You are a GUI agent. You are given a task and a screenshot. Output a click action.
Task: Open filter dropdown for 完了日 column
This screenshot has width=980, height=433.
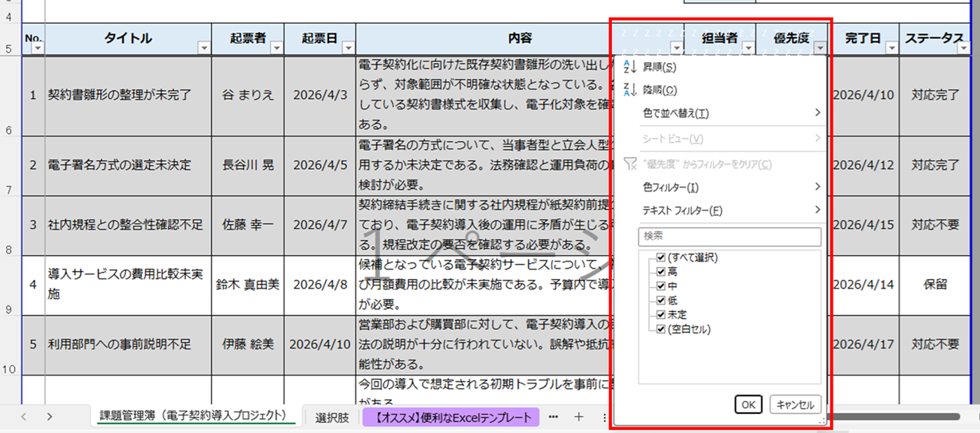[892, 49]
